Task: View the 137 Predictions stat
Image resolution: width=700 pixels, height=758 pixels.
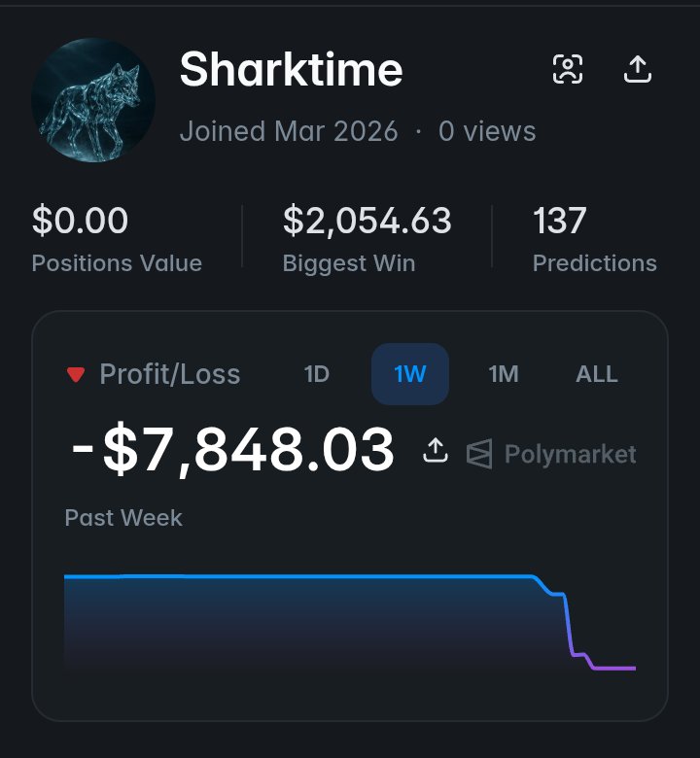Action: [x=560, y=222]
